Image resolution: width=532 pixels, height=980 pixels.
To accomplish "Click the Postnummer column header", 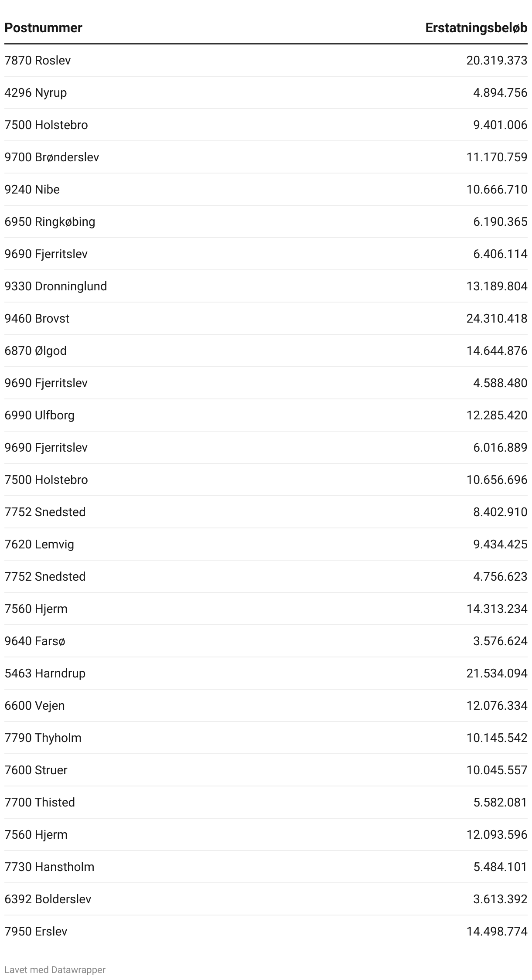I will pos(43,28).
